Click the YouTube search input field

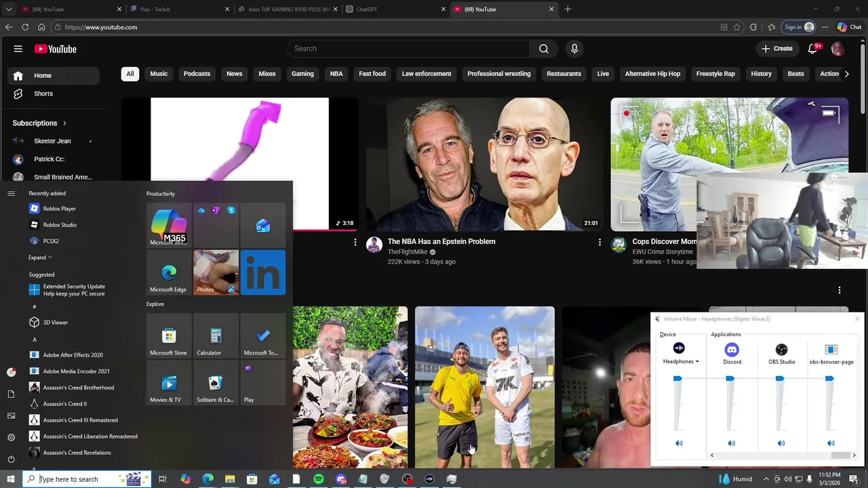click(x=408, y=49)
